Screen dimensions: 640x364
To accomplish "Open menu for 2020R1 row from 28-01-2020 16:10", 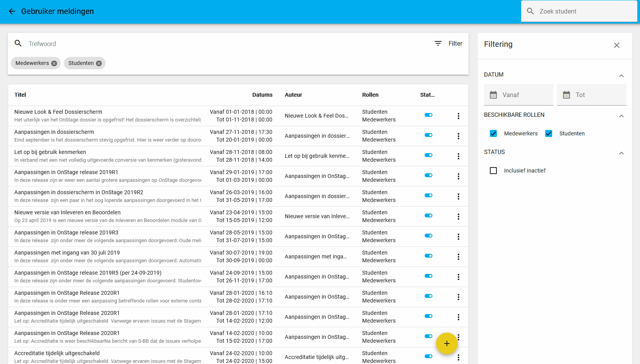I will click(459, 297).
